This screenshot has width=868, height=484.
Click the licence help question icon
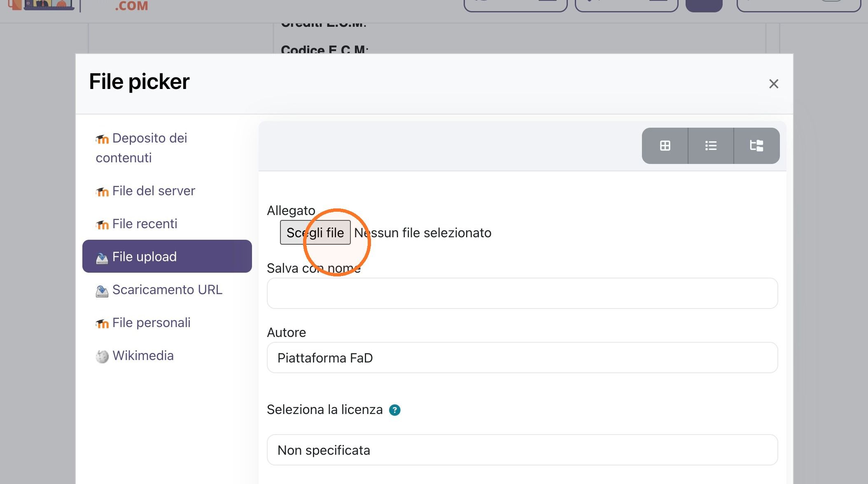click(x=394, y=410)
